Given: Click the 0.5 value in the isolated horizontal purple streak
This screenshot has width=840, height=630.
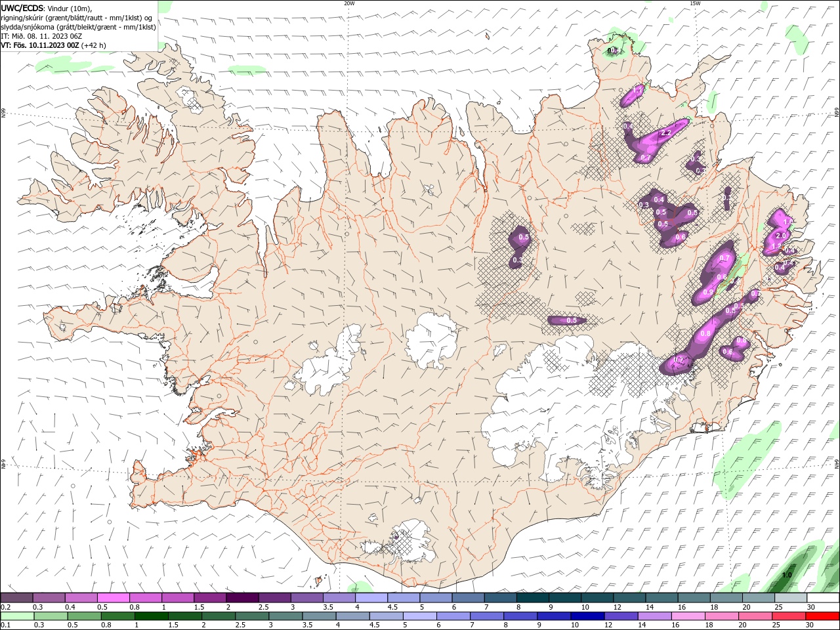Looking at the screenshot, I should click(572, 320).
